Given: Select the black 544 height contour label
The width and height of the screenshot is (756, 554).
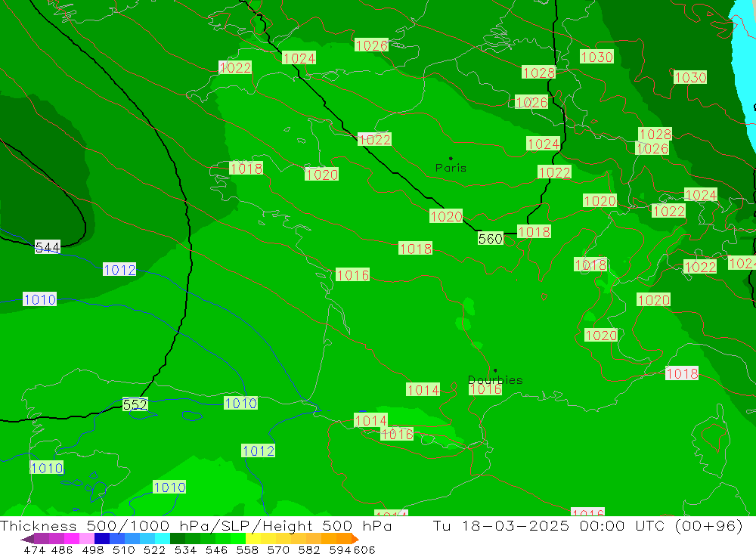Looking at the screenshot, I should (48, 247).
